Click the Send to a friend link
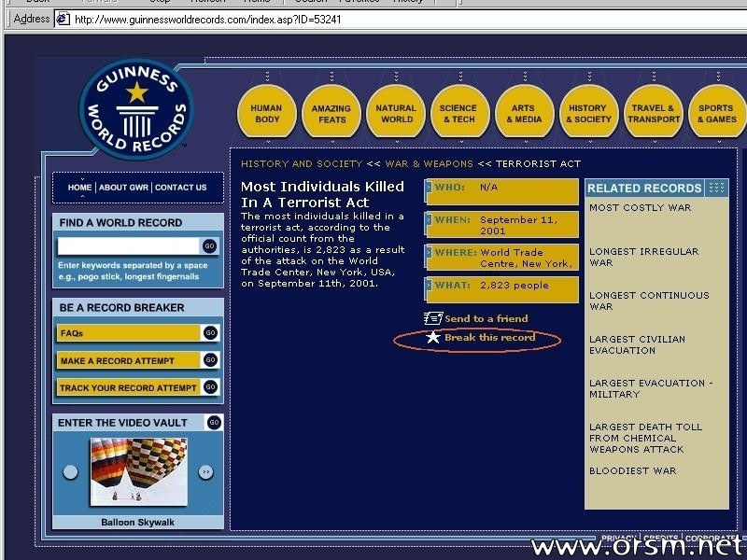This screenshot has width=747, height=560. (x=486, y=318)
